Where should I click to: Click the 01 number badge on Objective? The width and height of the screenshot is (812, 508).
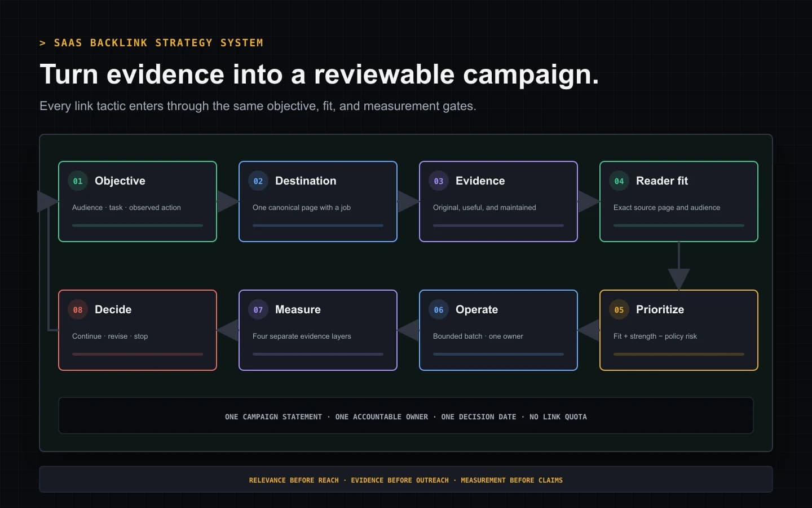point(78,181)
